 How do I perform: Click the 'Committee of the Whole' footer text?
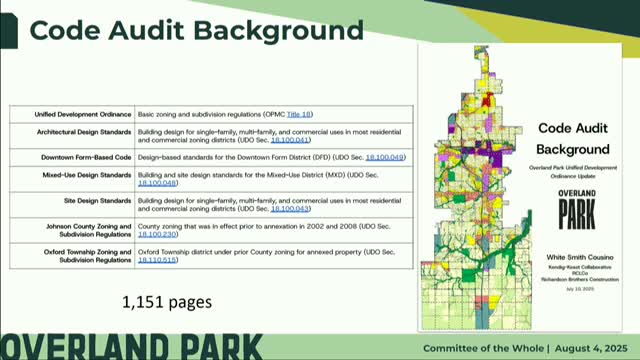[x=483, y=349]
